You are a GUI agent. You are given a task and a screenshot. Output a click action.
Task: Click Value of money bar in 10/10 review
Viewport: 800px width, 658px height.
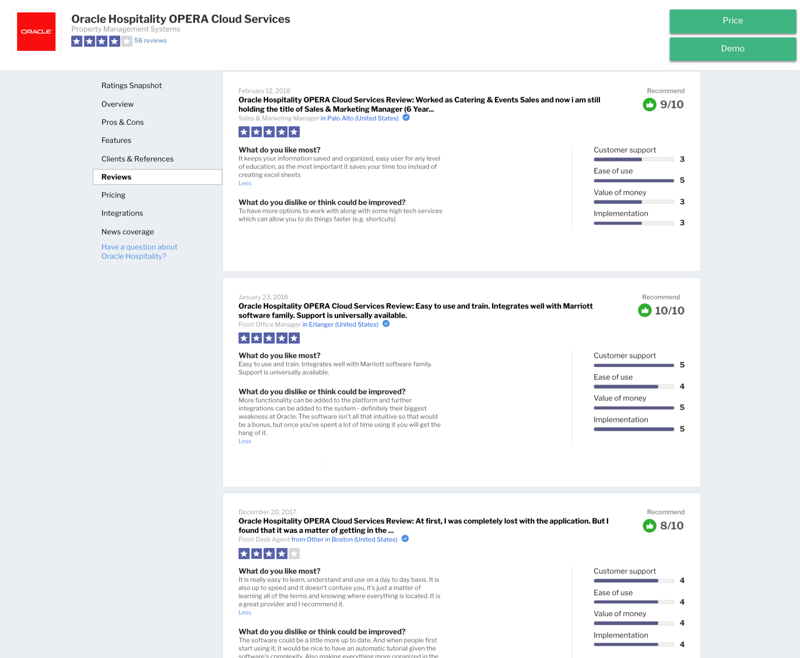coord(634,408)
